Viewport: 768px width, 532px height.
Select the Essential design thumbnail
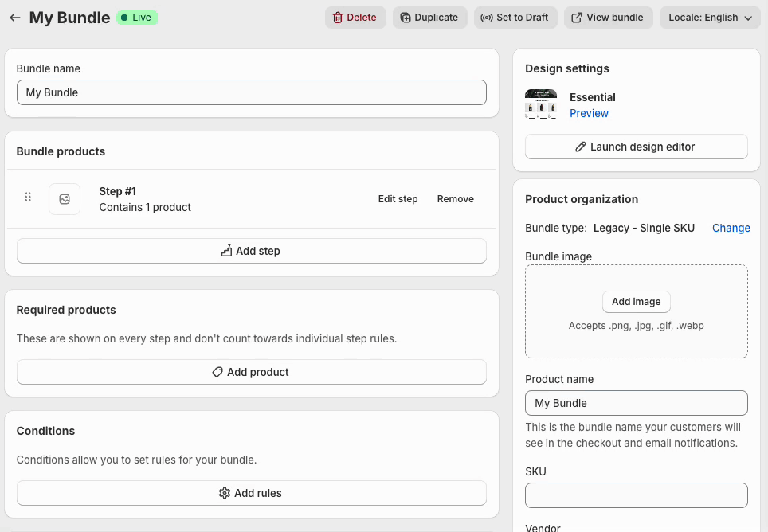point(541,104)
